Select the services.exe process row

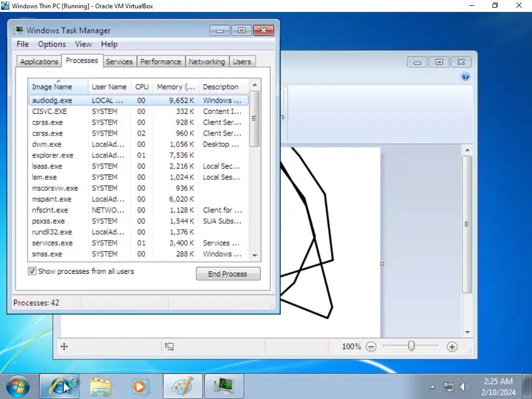point(138,243)
